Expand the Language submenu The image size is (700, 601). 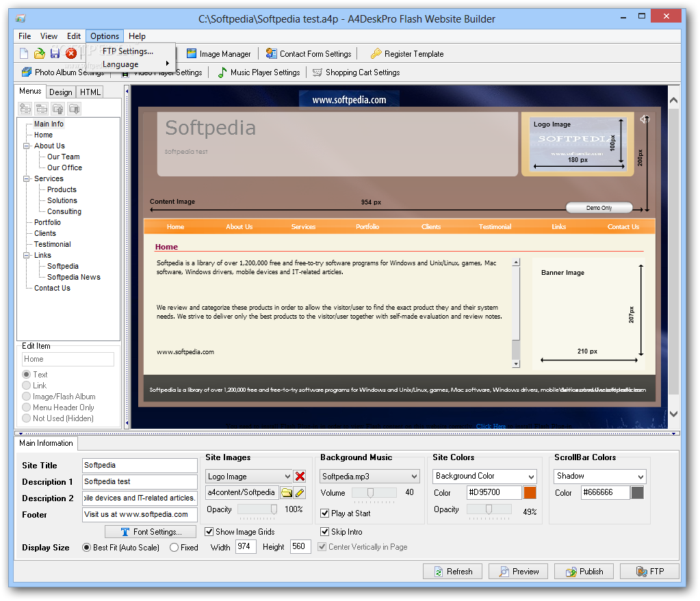pyautogui.click(x=131, y=64)
